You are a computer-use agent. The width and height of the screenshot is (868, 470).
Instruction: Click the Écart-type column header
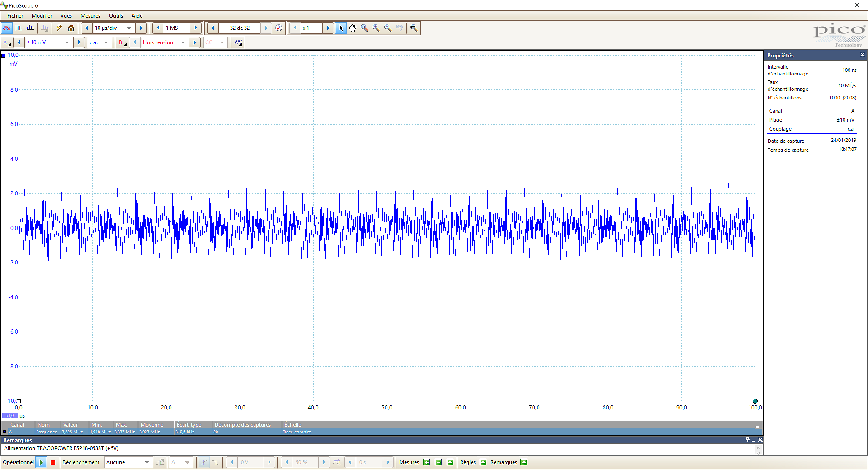pyautogui.click(x=193, y=425)
